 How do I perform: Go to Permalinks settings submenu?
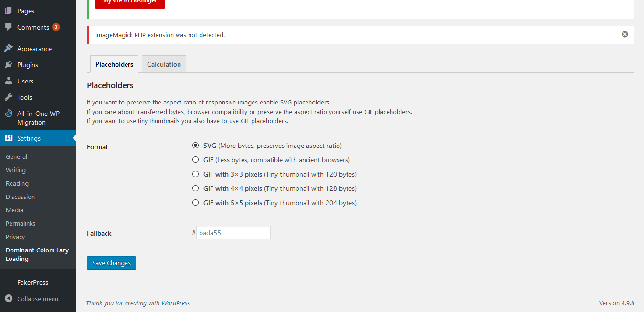(x=21, y=223)
